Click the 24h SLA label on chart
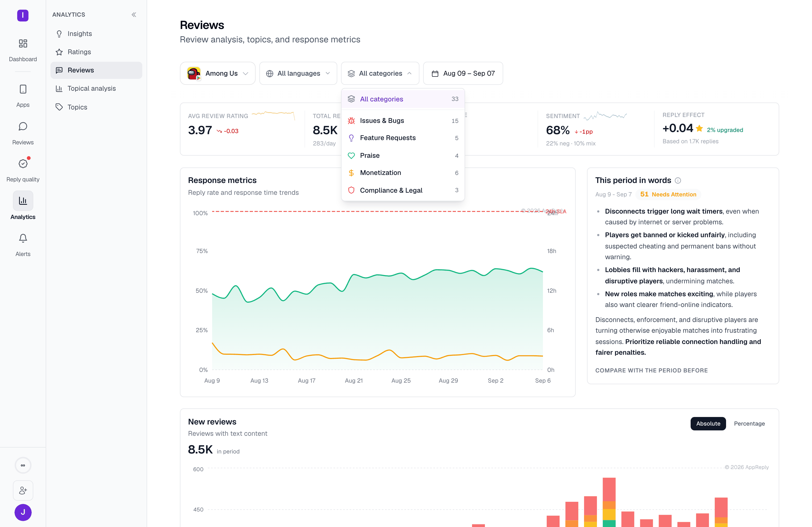The image size is (812, 527). (x=556, y=212)
